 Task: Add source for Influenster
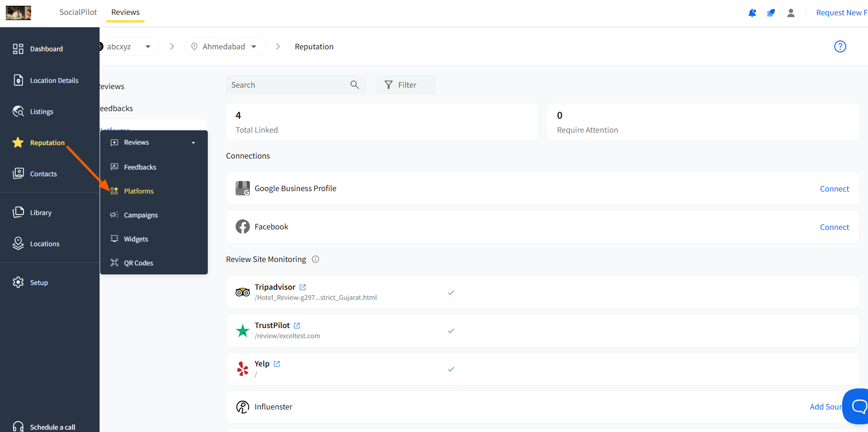(x=826, y=407)
